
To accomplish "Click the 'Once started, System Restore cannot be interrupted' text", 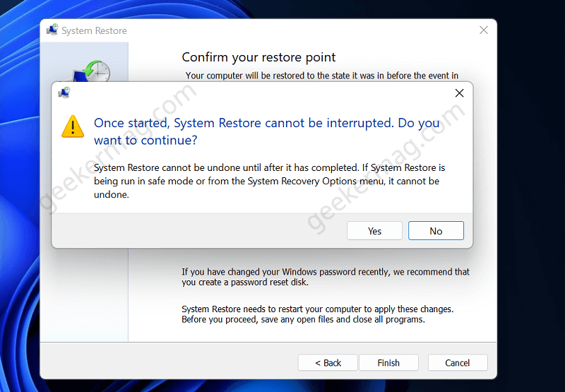I will point(267,131).
